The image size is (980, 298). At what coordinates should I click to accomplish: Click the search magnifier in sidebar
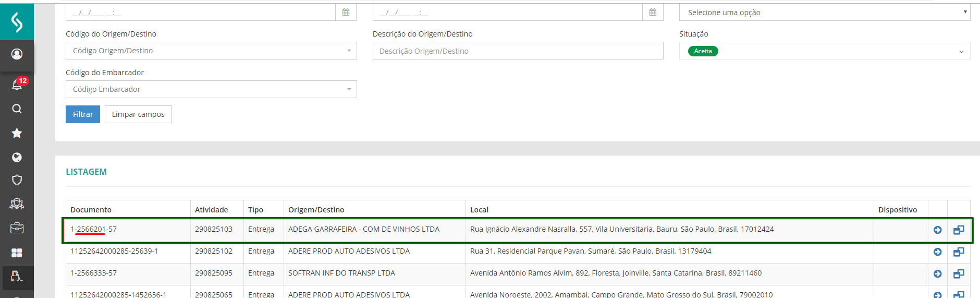point(17,109)
